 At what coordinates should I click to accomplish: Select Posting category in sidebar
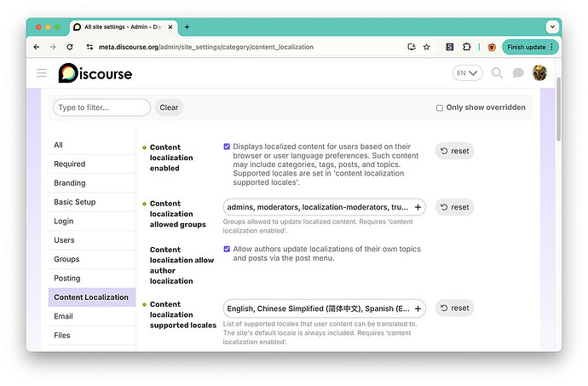67,279
